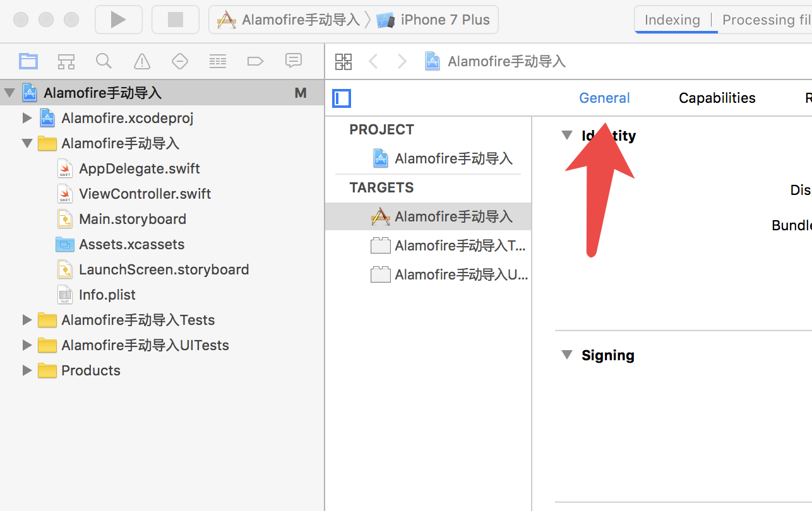Image resolution: width=812 pixels, height=511 pixels.
Task: Open the related items grid menu
Action: pyautogui.click(x=343, y=61)
